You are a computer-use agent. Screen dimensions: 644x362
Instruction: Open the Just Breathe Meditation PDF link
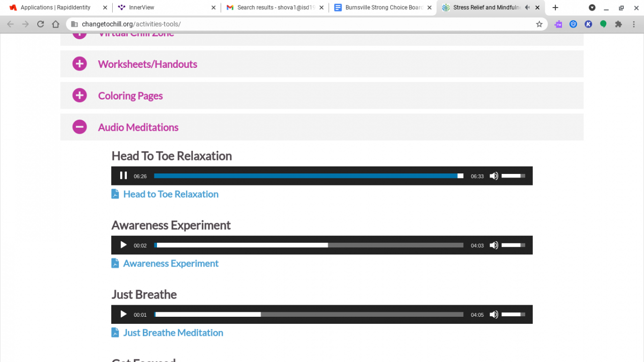pos(173,333)
